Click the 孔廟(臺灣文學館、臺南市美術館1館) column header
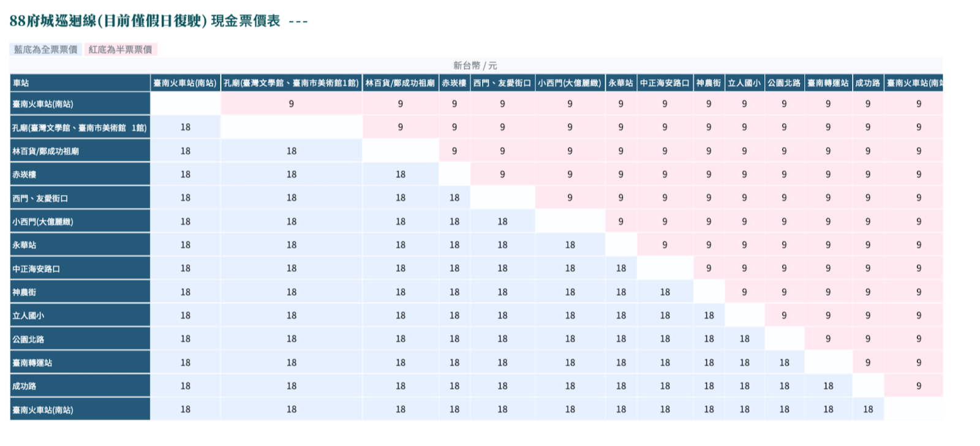The image size is (980, 446). pyautogui.click(x=292, y=83)
